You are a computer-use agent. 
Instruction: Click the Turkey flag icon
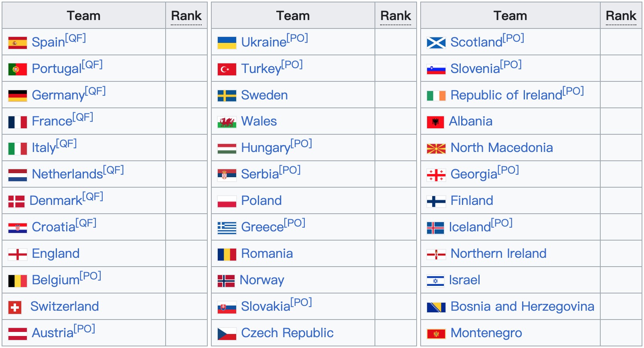point(227,69)
